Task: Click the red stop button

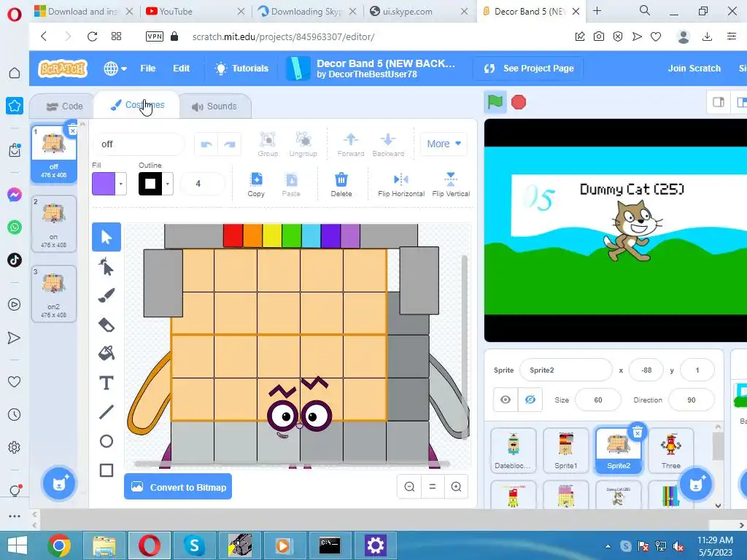Action: click(519, 102)
